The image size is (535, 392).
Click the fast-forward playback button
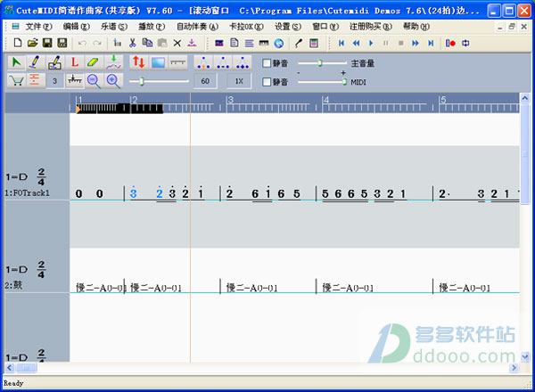coord(416,43)
